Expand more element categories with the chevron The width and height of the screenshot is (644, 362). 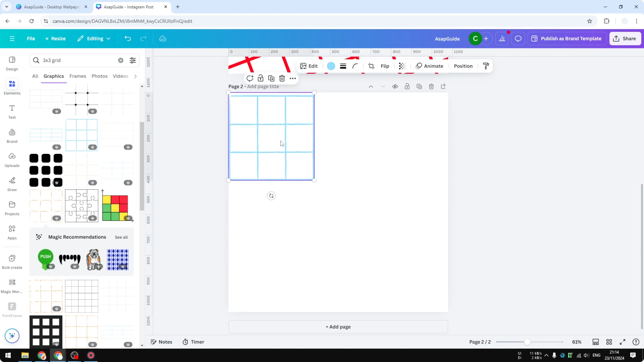tap(135, 76)
